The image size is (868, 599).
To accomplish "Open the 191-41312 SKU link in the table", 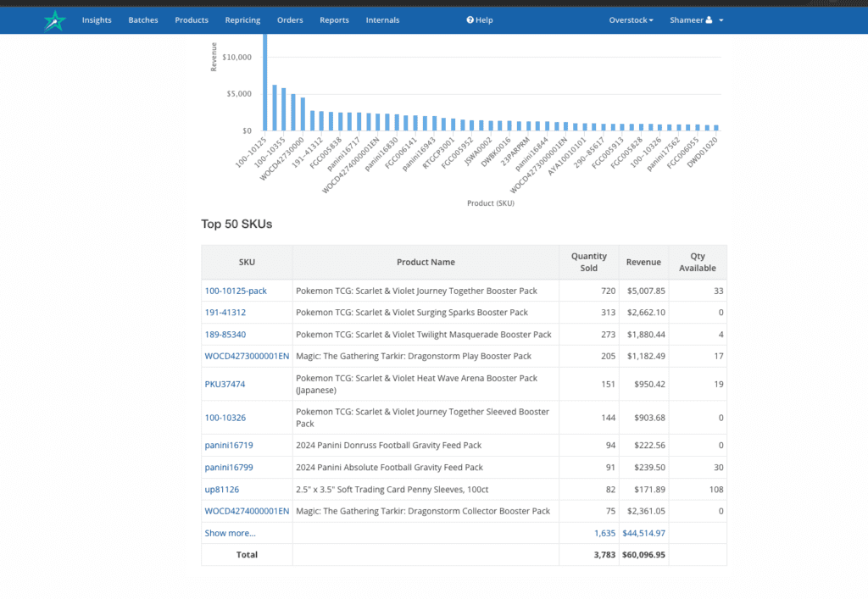I will tap(225, 313).
